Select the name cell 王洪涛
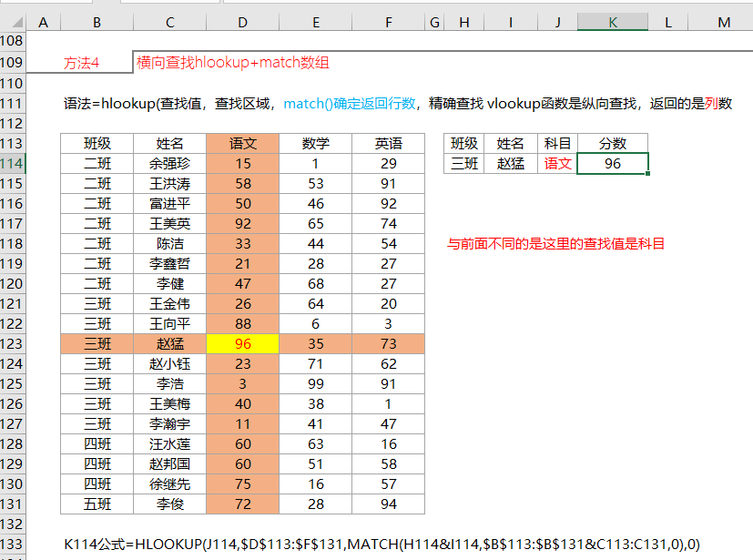This screenshot has height=560, width=753. coord(169,184)
